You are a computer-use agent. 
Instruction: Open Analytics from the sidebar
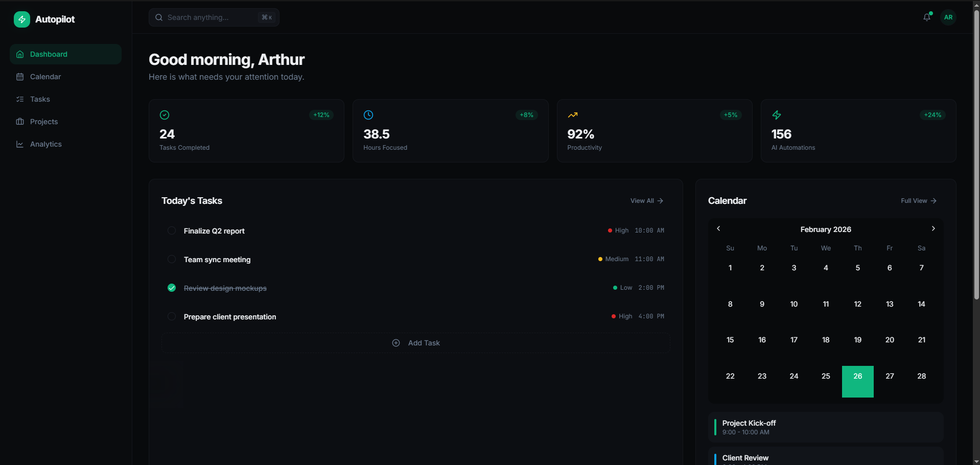coord(45,144)
